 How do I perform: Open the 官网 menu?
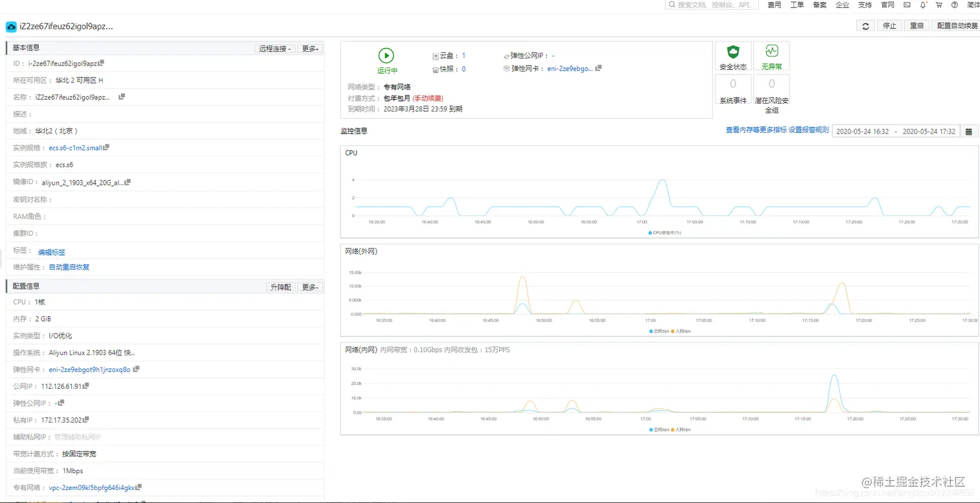point(887,5)
